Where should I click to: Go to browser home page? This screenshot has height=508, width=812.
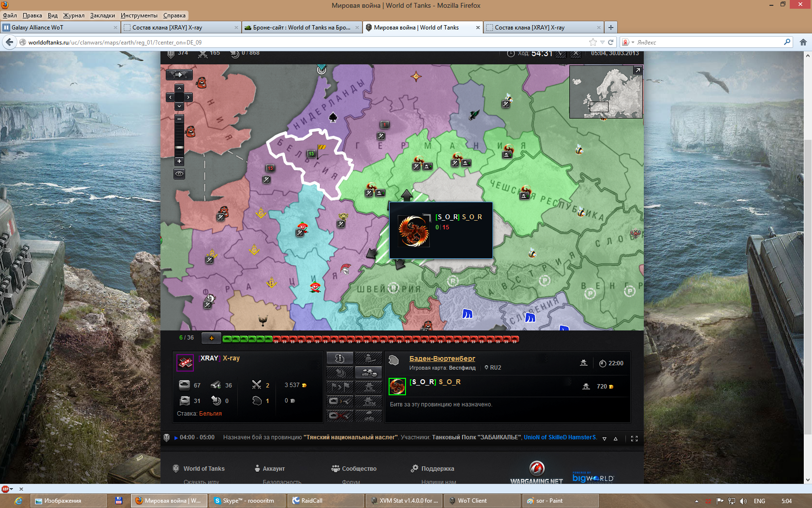coord(803,42)
